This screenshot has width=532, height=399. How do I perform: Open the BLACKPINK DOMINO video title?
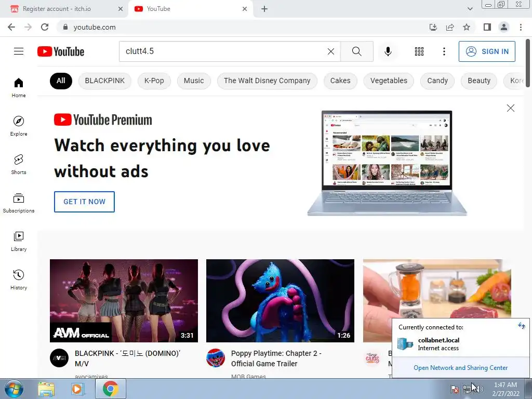pos(127,358)
